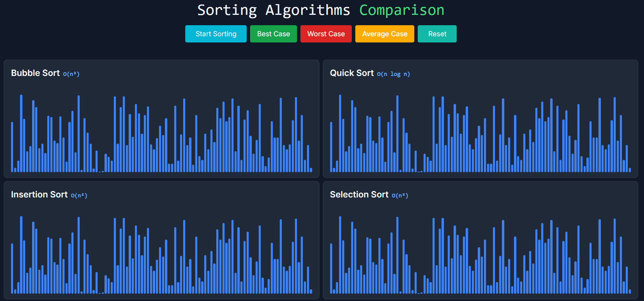Viewport: 644px width, 301px height.
Task: Click the Selection Sort panel title
Action: point(359,195)
